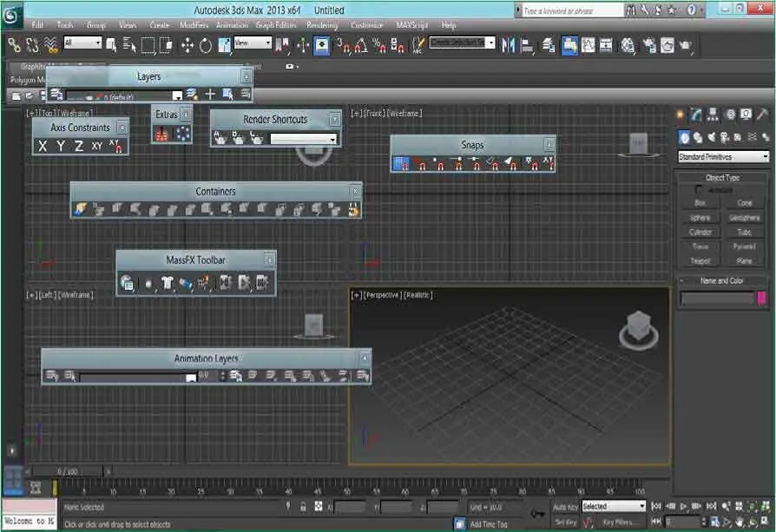Toggle Y axis constraint
Viewport: 776px width, 532px height.
61,146
